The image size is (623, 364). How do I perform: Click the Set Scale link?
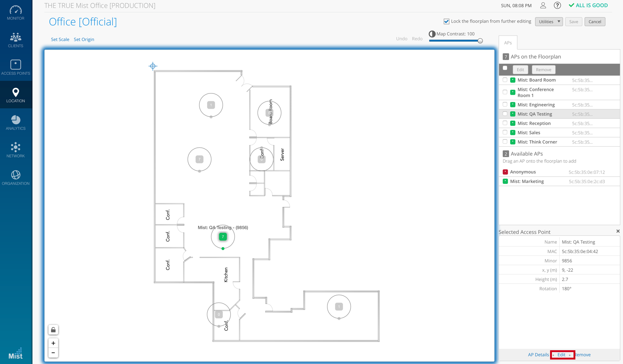60,39
